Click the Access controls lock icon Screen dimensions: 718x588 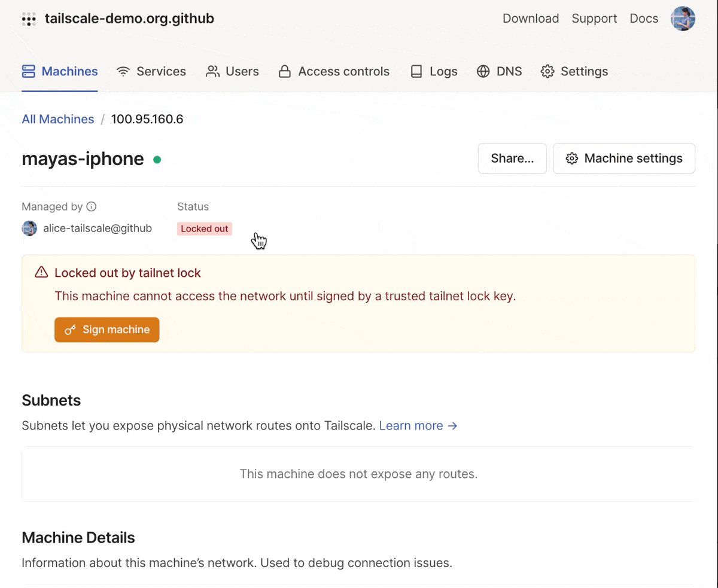[x=285, y=72]
